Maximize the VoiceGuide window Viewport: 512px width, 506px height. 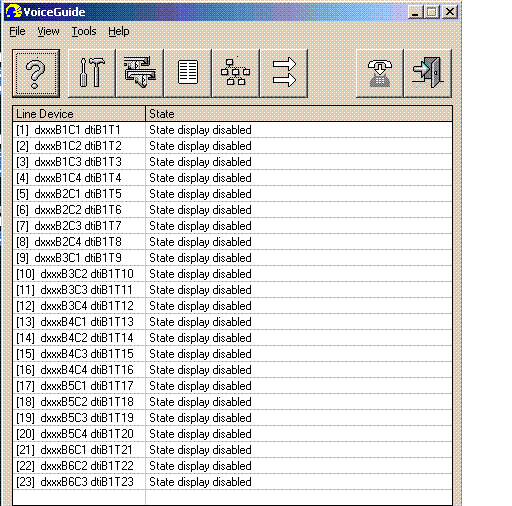pos(432,12)
